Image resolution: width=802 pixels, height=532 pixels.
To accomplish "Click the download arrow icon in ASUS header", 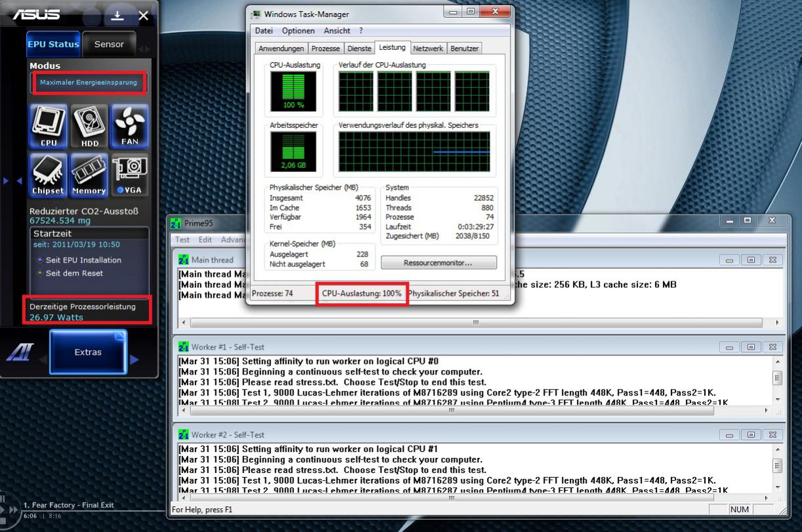I will 117,15.
